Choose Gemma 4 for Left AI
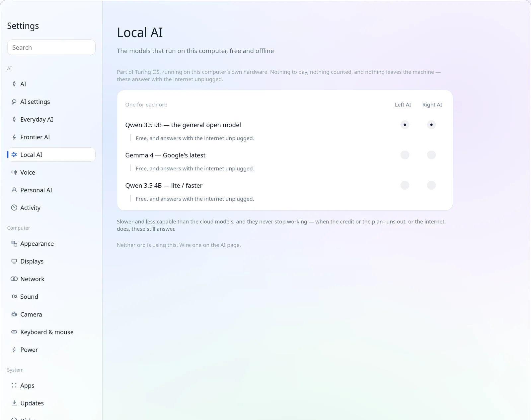 [x=405, y=155]
